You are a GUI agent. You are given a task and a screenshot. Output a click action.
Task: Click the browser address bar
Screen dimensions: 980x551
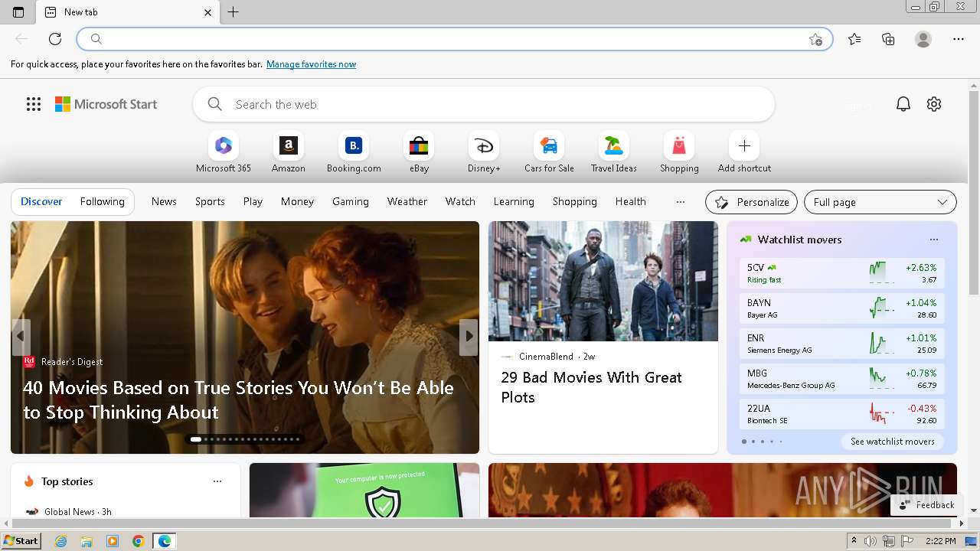tap(456, 39)
